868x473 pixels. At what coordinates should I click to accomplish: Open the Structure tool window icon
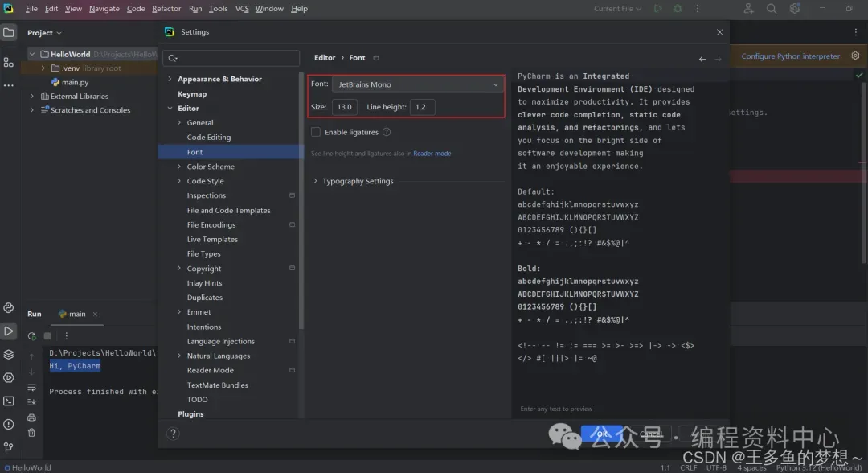tap(8, 63)
